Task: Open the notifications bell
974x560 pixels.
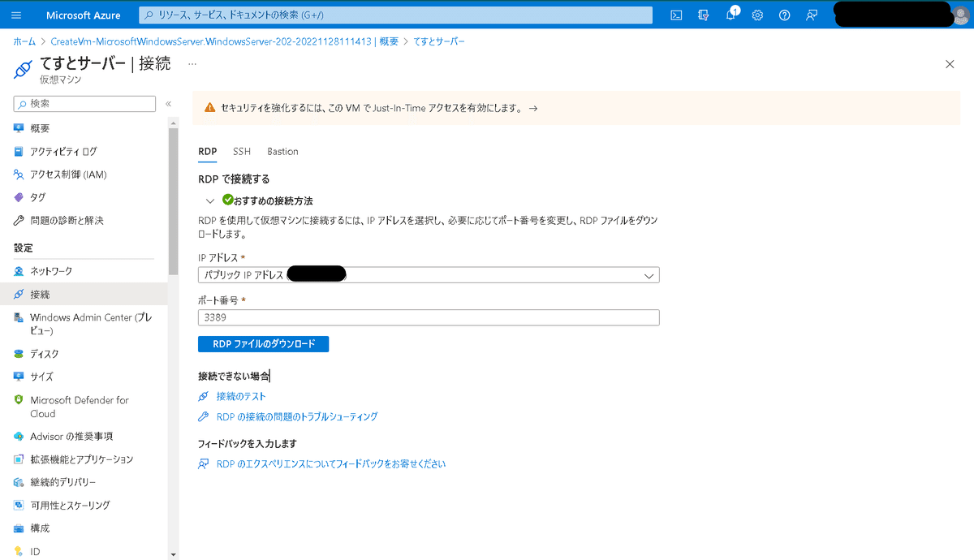Action: click(730, 15)
